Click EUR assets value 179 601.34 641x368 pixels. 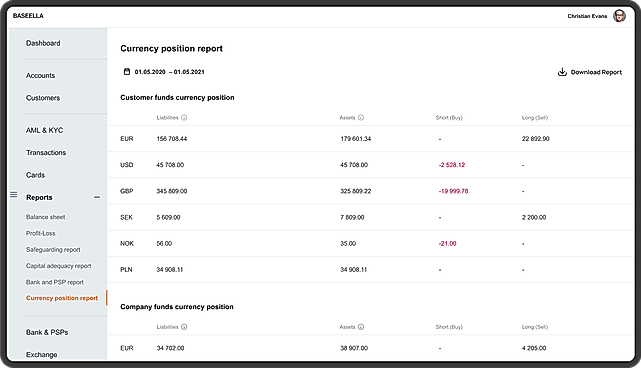tap(356, 139)
